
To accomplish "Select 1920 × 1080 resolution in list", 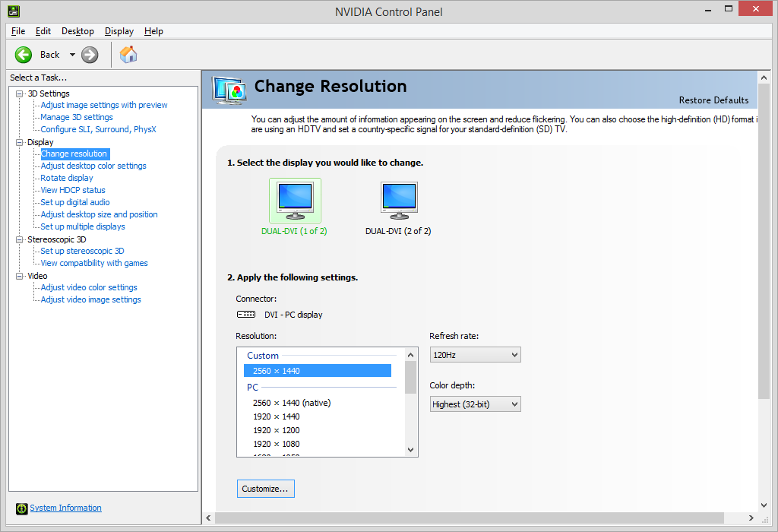I will pyautogui.click(x=277, y=444).
